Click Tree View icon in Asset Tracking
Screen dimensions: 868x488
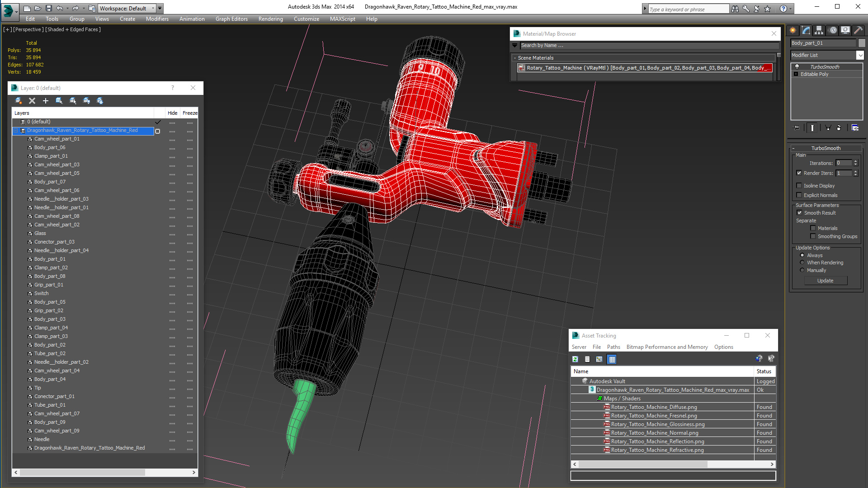[x=599, y=359]
